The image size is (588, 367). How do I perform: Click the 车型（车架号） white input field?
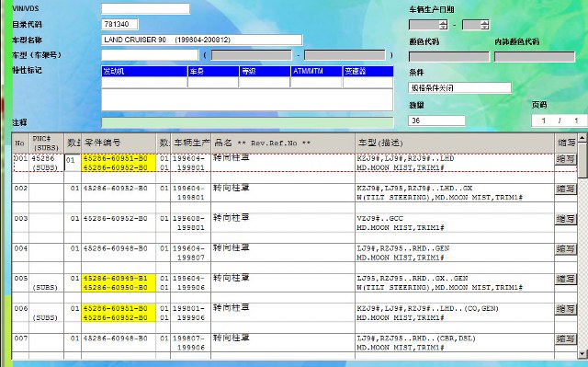click(x=150, y=55)
